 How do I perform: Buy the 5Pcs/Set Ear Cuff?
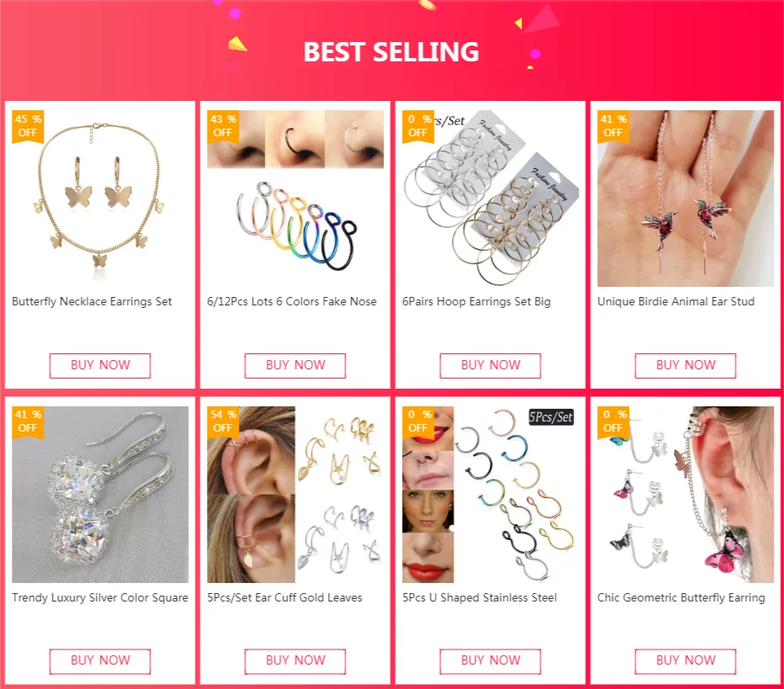[295, 661]
